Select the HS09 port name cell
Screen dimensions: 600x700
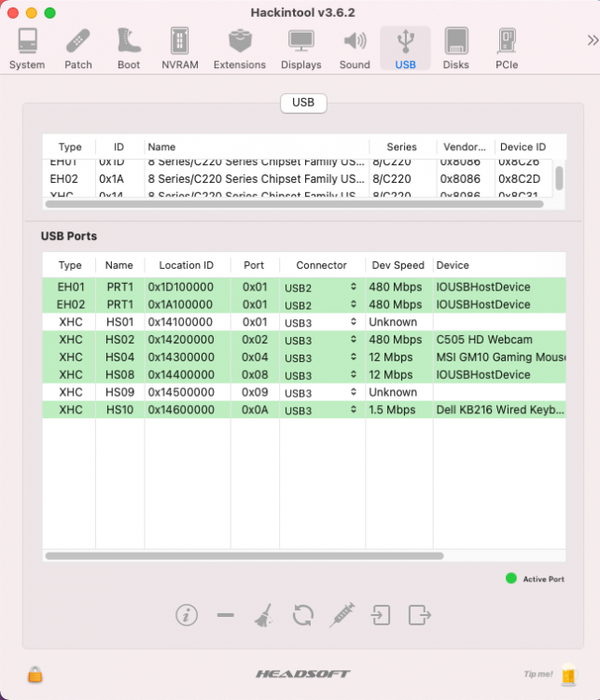119,392
